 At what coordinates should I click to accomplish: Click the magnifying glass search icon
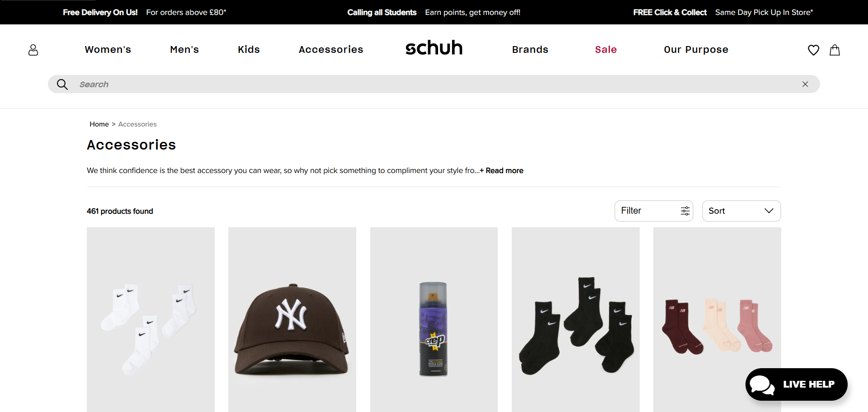(x=62, y=84)
